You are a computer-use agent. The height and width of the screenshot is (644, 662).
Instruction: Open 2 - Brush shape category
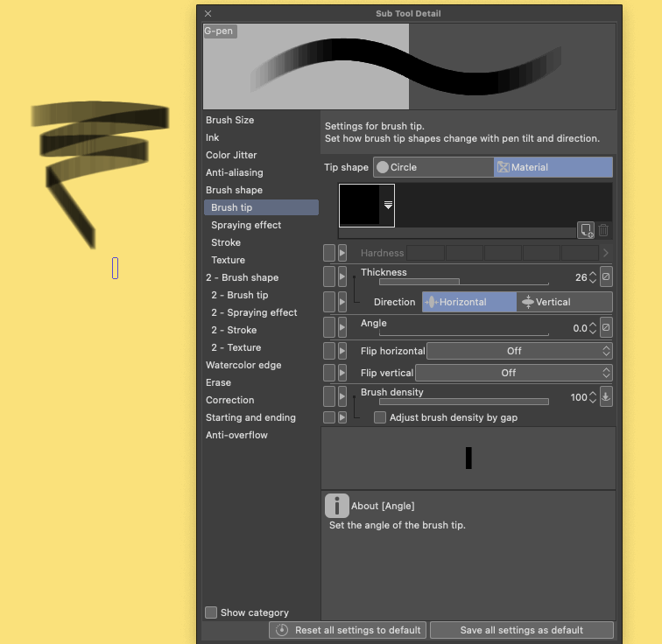coord(242,277)
